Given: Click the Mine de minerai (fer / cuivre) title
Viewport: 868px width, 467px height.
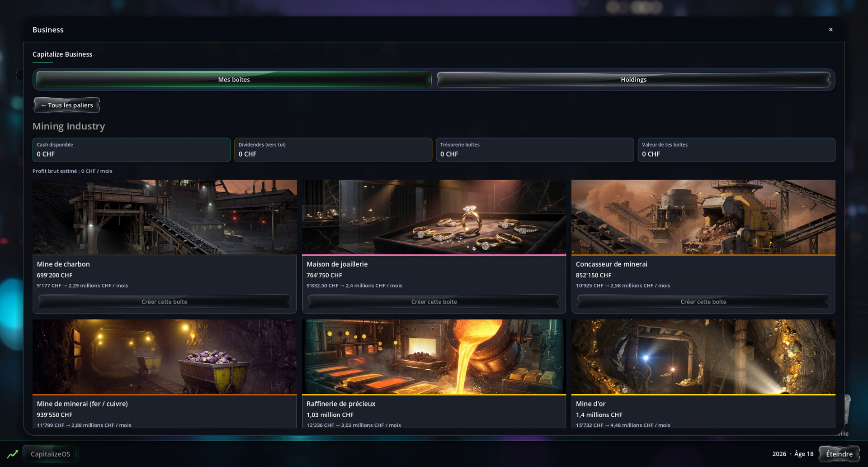Looking at the screenshot, I should point(82,404).
